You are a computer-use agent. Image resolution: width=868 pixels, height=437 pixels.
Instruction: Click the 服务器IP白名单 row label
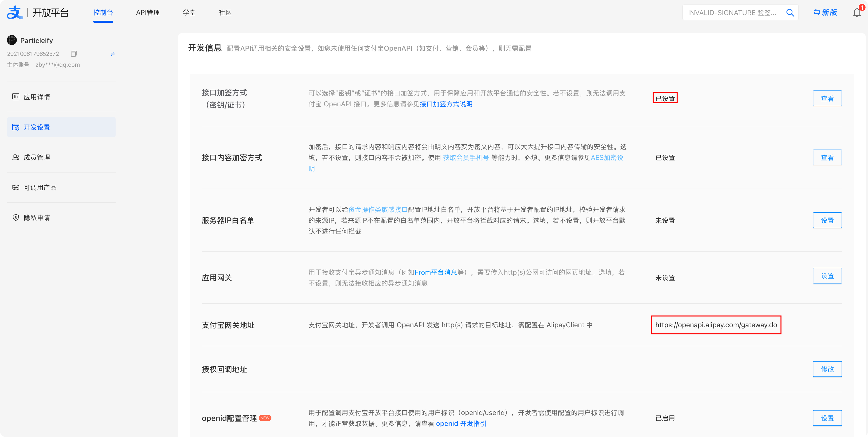point(228,220)
